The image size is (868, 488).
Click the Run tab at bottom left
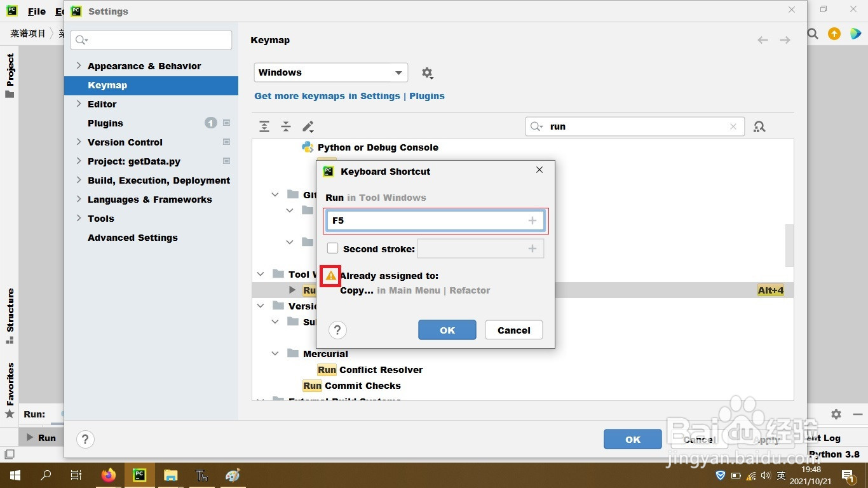point(41,438)
